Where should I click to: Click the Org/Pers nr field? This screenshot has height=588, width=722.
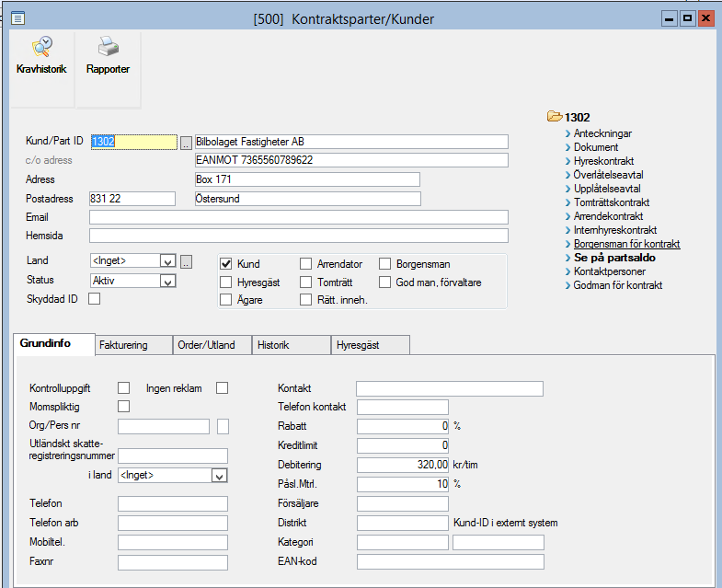click(164, 426)
